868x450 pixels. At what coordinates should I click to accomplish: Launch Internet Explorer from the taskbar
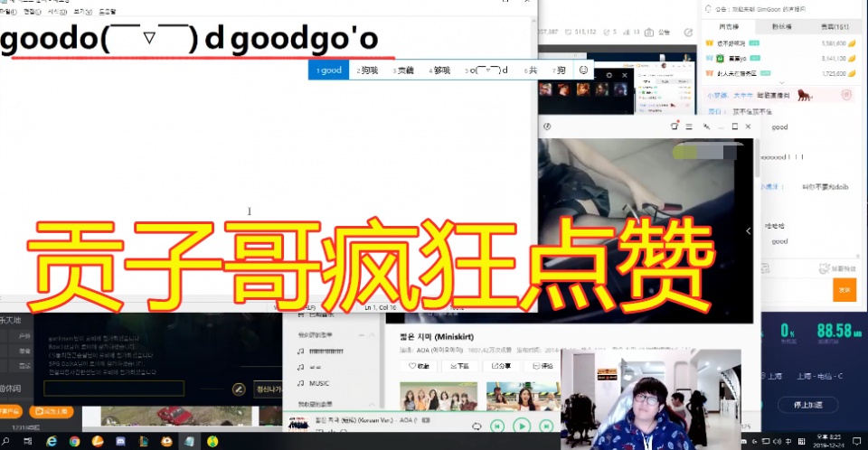[52, 441]
